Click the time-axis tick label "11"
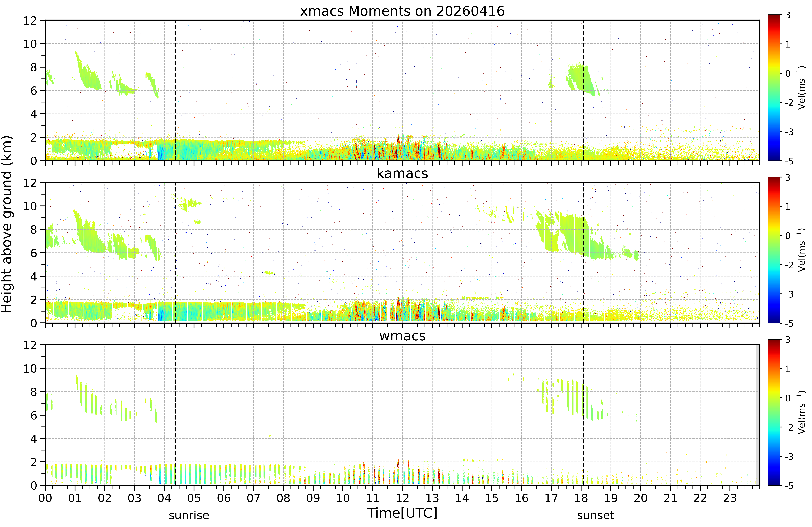The height and width of the screenshot is (527, 812). tap(373, 498)
